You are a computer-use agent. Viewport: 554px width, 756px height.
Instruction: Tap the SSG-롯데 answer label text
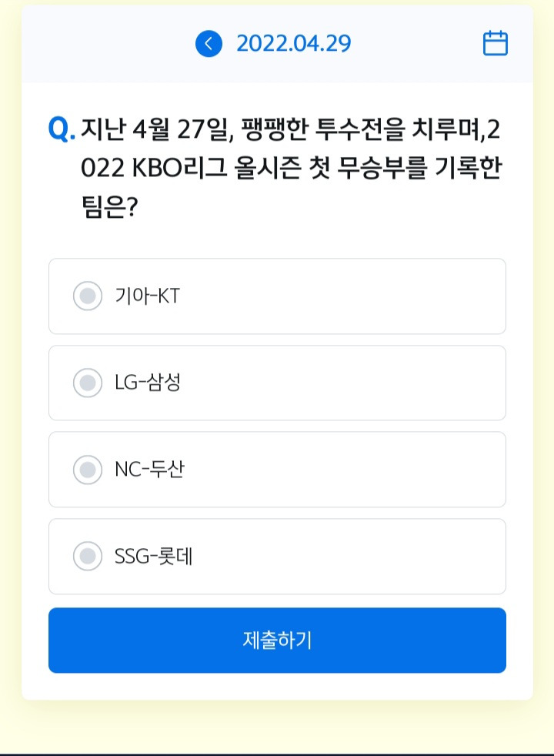click(x=153, y=556)
